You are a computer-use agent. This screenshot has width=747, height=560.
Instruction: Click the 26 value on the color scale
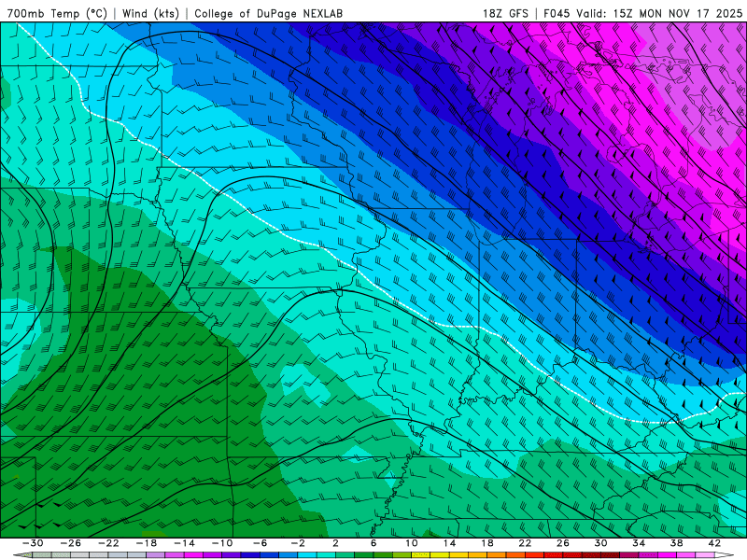click(563, 543)
